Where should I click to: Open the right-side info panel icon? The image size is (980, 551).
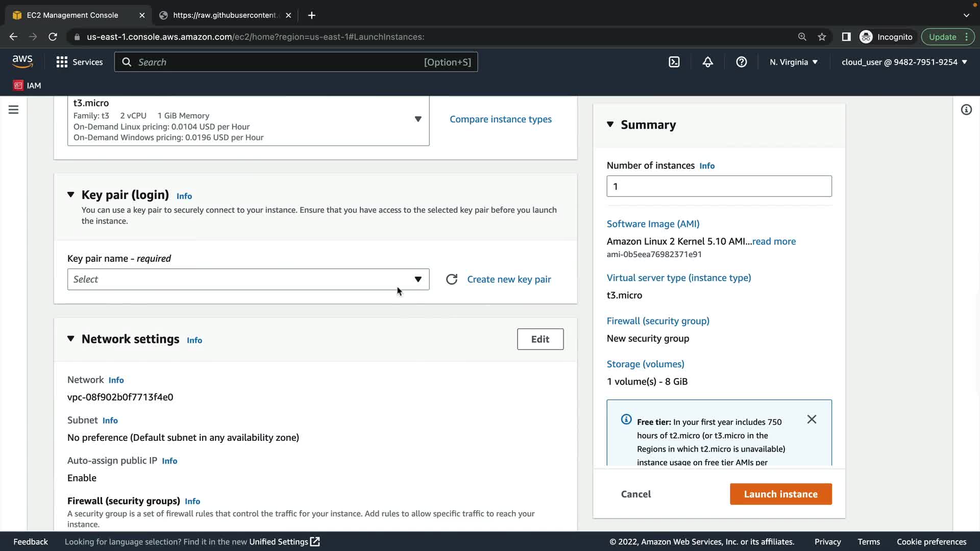coord(966,110)
